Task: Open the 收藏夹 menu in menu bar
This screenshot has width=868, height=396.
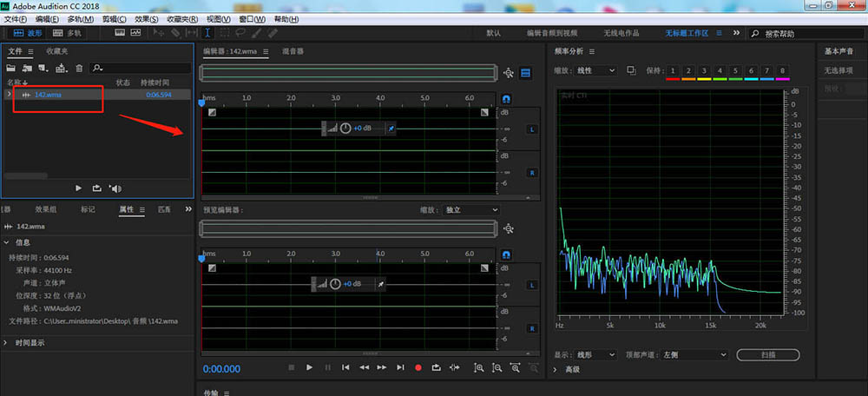Action: pos(182,19)
